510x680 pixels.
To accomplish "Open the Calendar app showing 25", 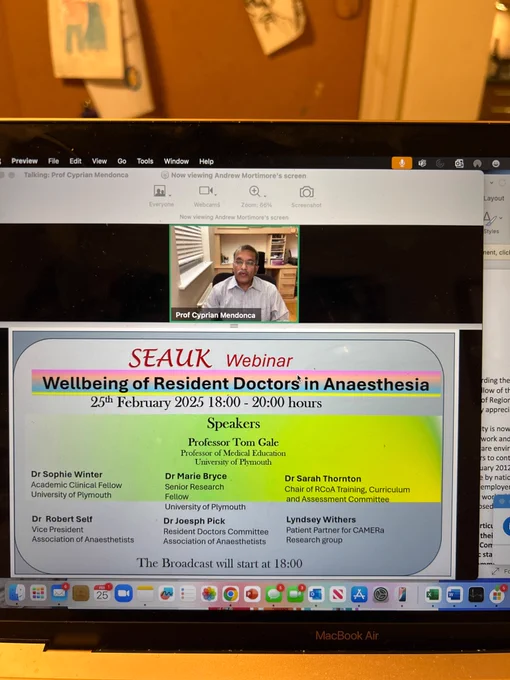I will tap(102, 593).
